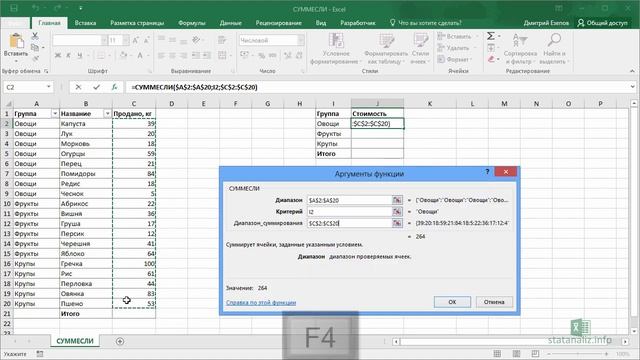
Task: Open Quick Access Toolbar customize dropdown
Action: (80, 8)
